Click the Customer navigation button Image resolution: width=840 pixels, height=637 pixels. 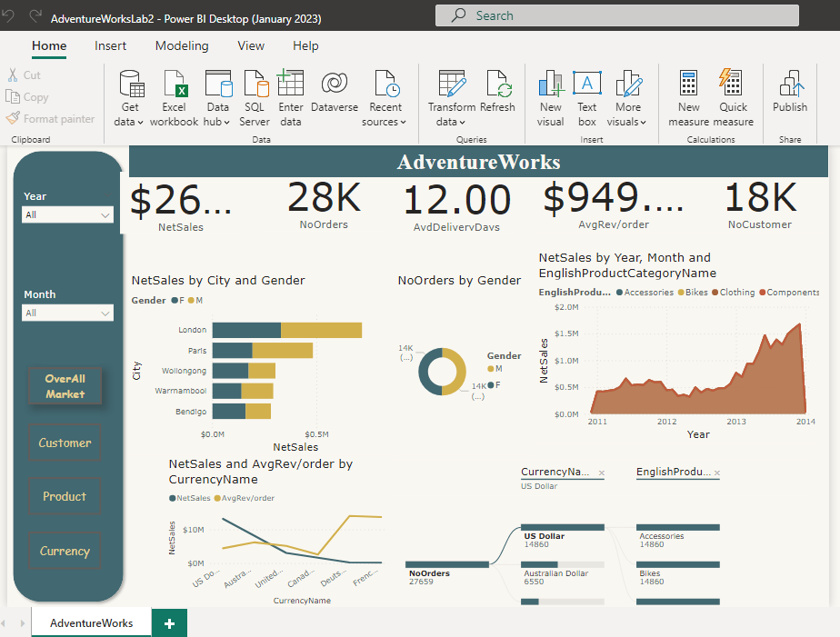pos(65,443)
